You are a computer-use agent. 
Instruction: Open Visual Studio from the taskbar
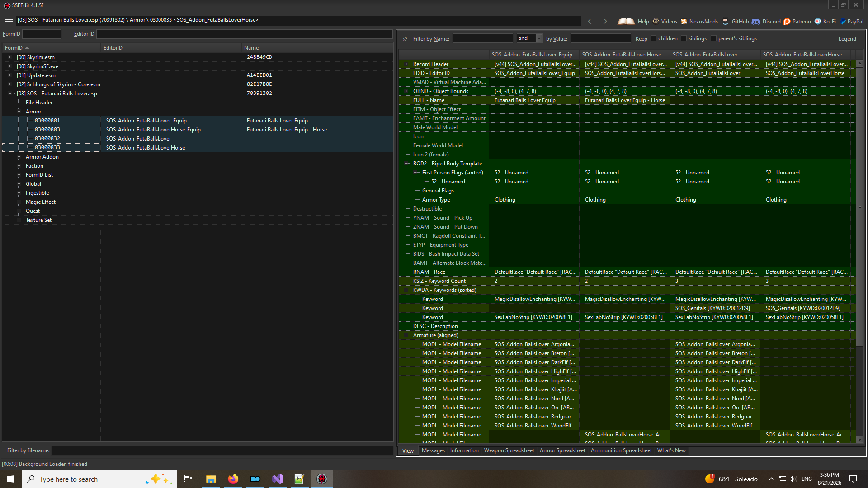[x=277, y=479]
